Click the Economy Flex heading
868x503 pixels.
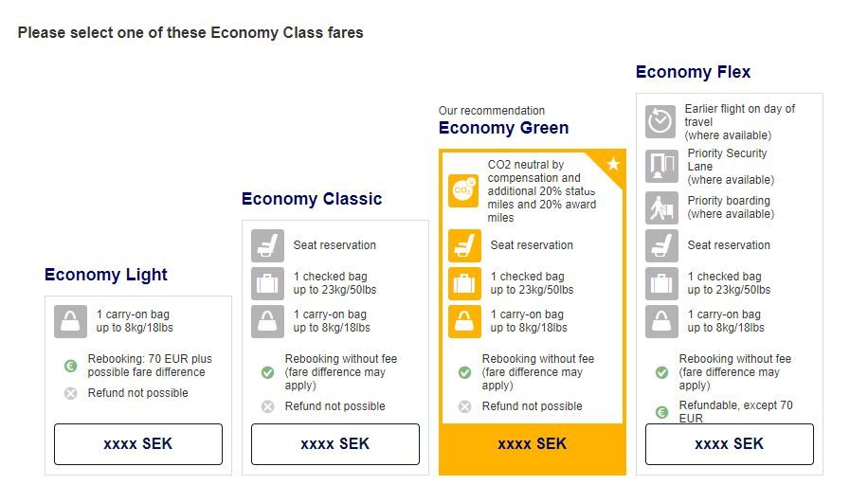[693, 72]
